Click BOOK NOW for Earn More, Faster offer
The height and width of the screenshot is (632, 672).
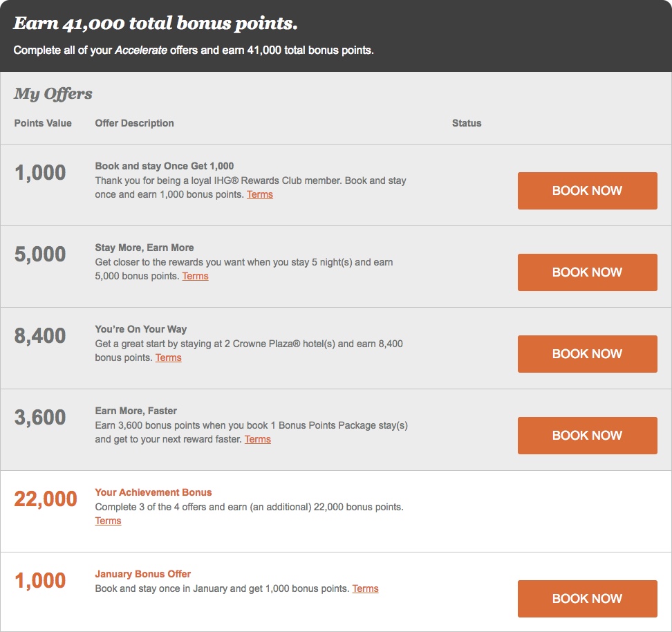[587, 435]
